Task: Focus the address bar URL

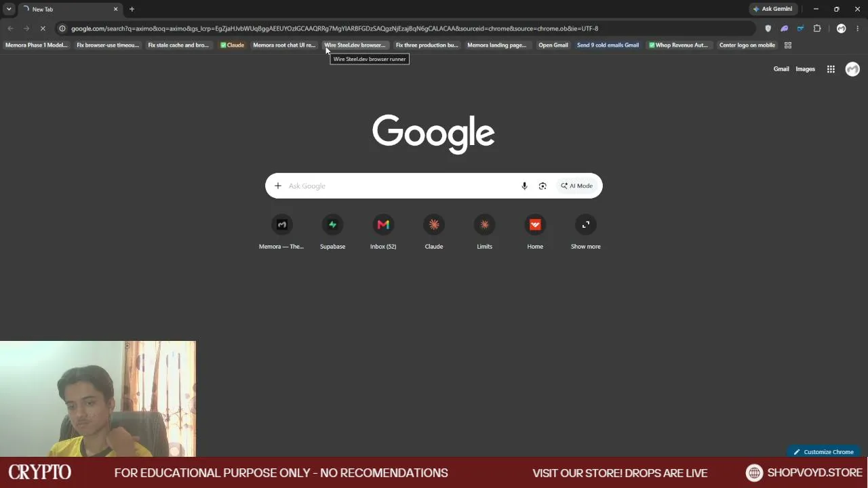Action: (x=334, y=28)
